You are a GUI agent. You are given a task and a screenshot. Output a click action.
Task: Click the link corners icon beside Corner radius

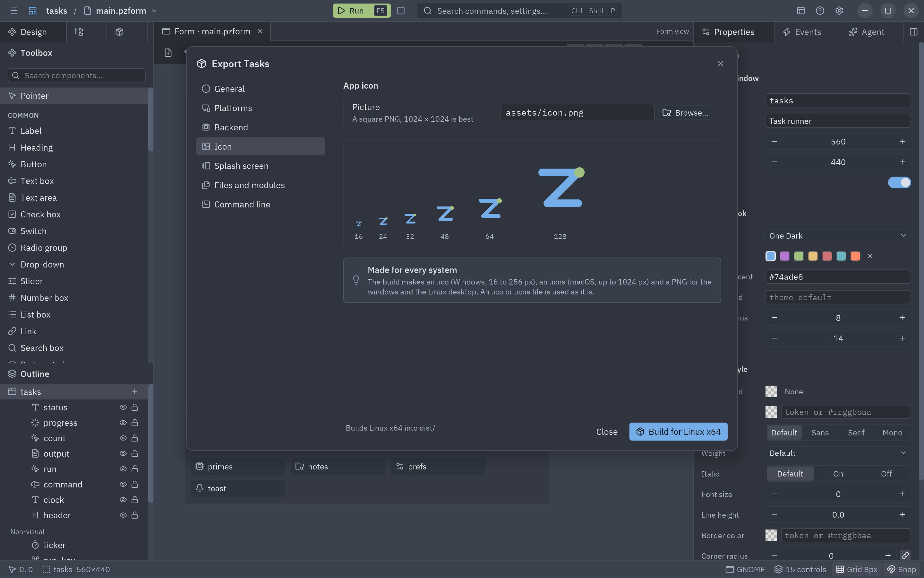(x=905, y=556)
